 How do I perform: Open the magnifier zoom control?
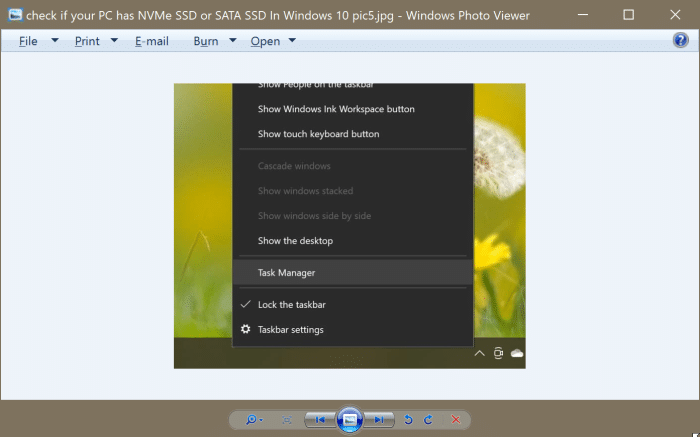pyautogui.click(x=254, y=420)
